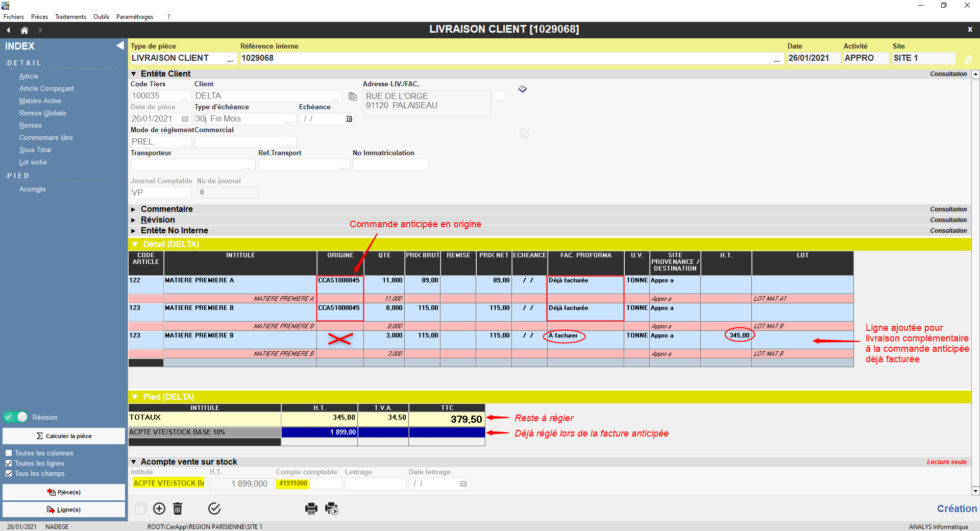This screenshot has height=531, width=980.
Task: Collapse the Entête Client section
Action: 134,74
